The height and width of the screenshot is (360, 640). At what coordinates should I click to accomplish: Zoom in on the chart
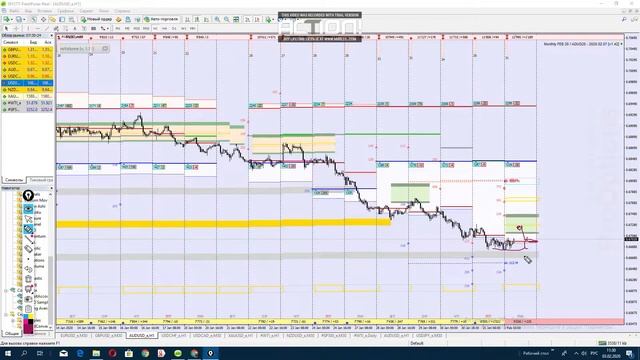point(217,20)
